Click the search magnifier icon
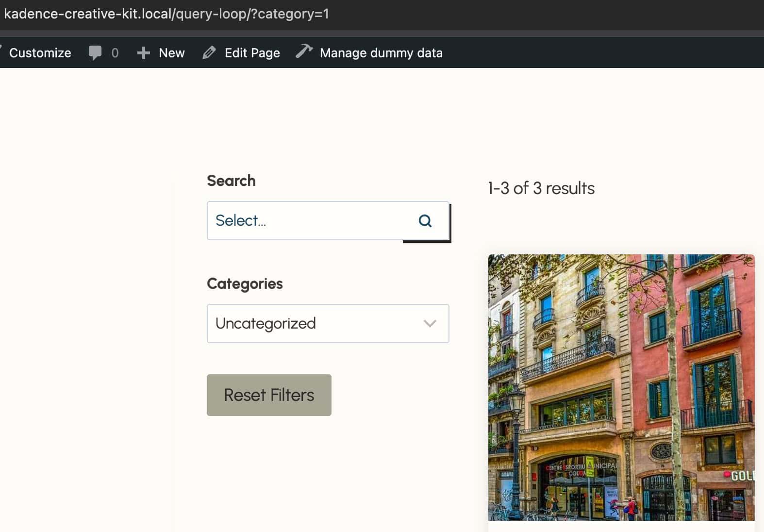The height and width of the screenshot is (532, 764). (425, 221)
